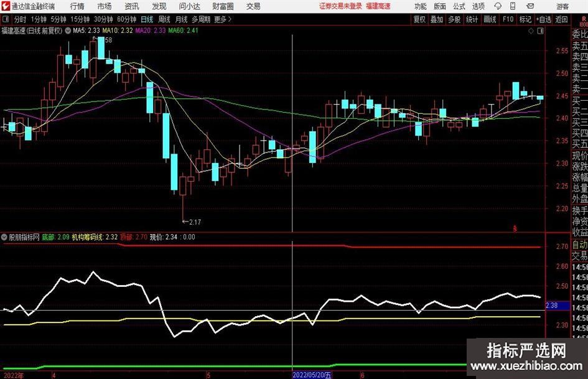
Task: Click the MA10: 2.32 indicator value
Action: [118, 30]
